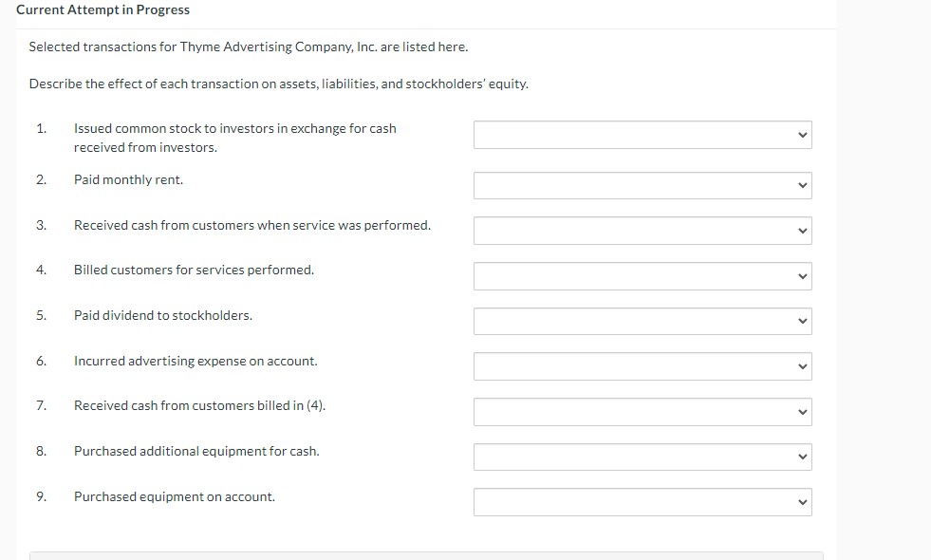Open the dropdown for question 7 cash billed in (4)

point(642,411)
